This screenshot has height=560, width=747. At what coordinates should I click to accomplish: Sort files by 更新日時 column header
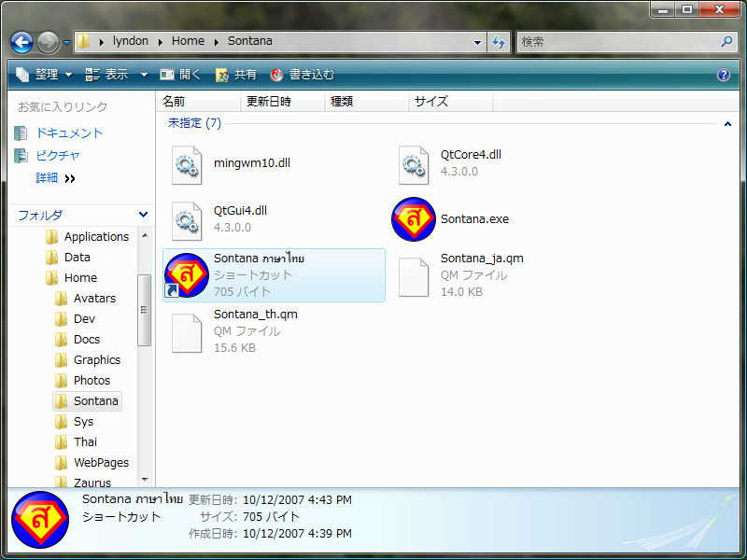pyautogui.click(x=268, y=102)
